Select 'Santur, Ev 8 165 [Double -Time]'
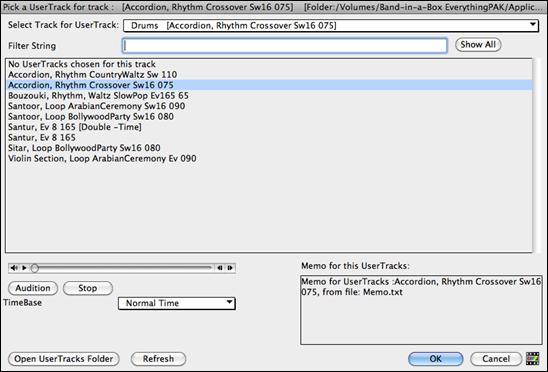Image resolution: width=548 pixels, height=372 pixels. pyautogui.click(x=269, y=127)
